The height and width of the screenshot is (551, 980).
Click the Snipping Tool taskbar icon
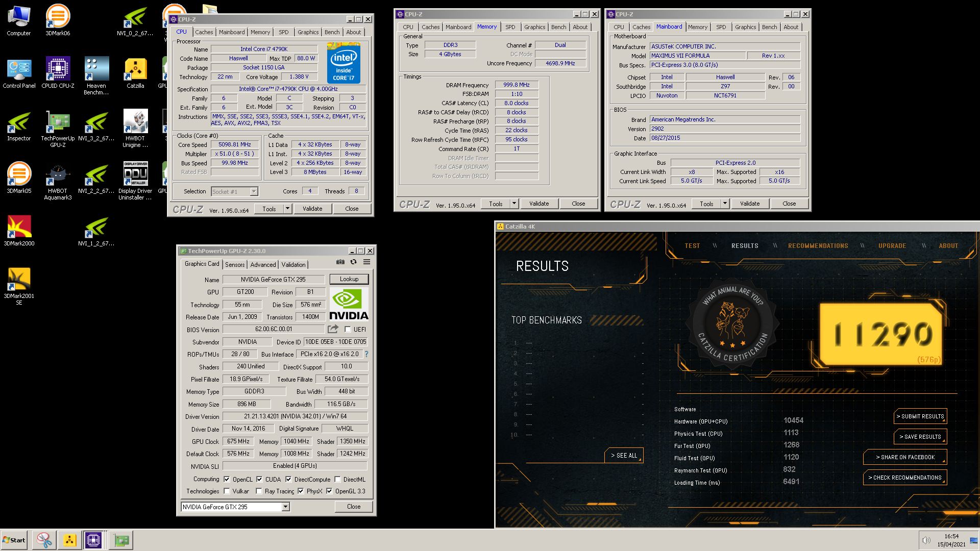(44, 540)
